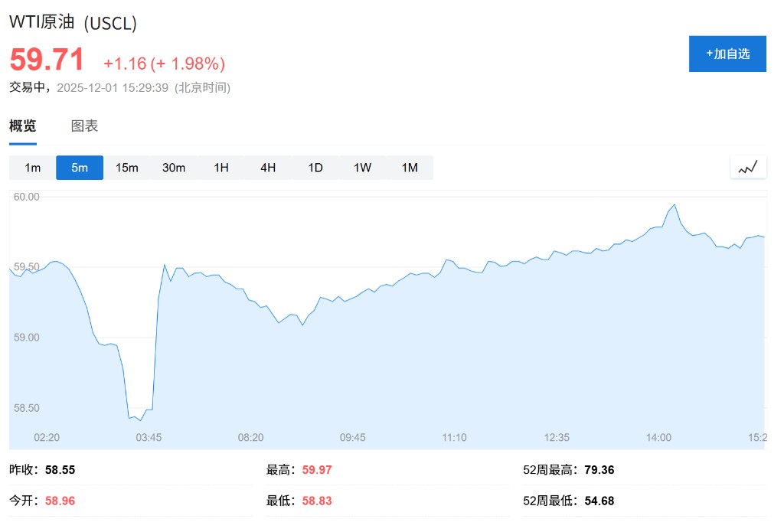Select the 1m timeframe
This screenshot has width=784, height=532.
coord(32,168)
